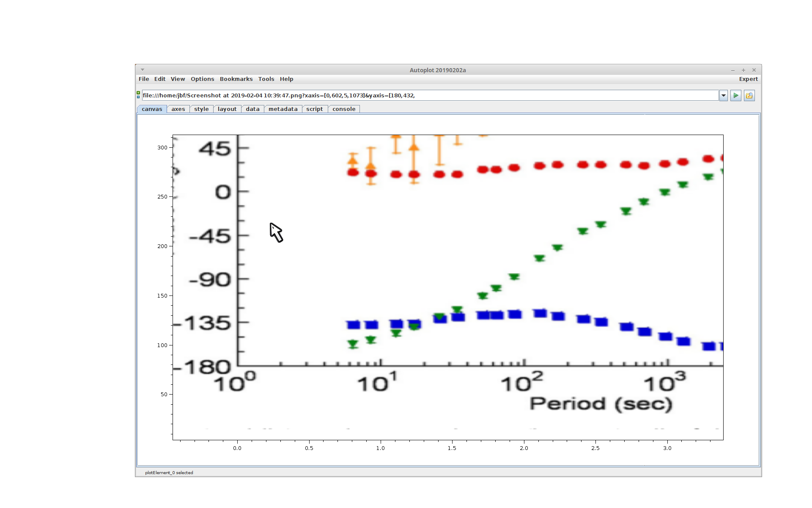The image size is (812, 508).
Task: Open the Help menu
Action: (286, 79)
